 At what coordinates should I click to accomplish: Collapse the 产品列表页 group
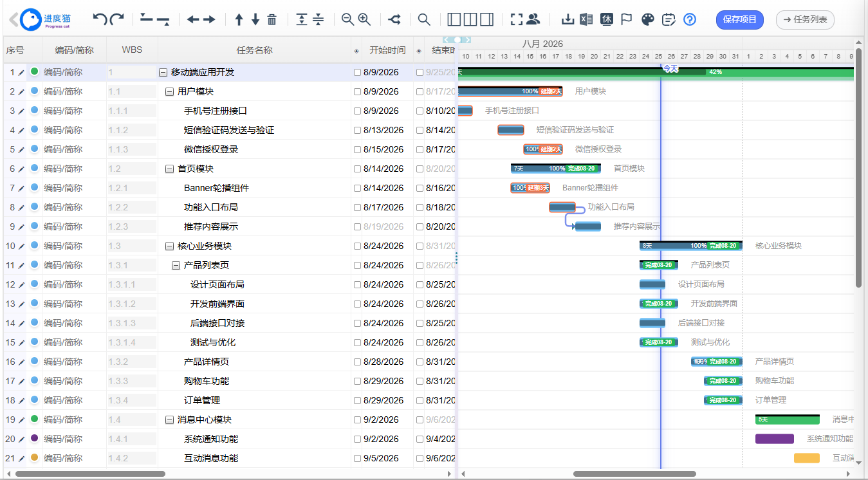(x=176, y=266)
